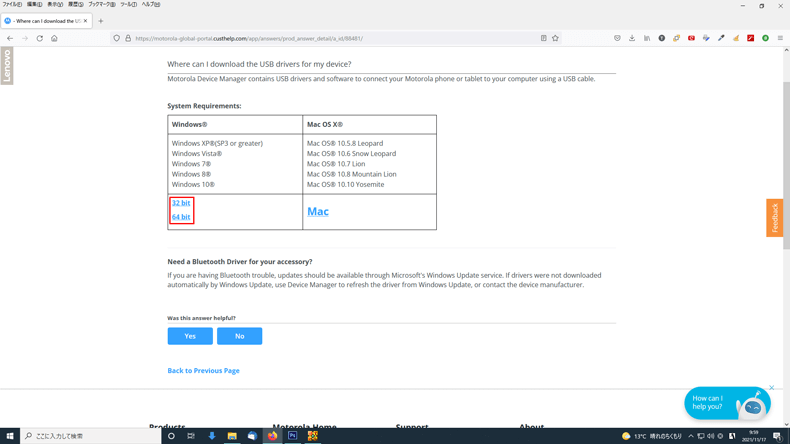Image resolution: width=790 pixels, height=444 pixels.
Task: Open the orange Feedback side tab
Action: [774, 218]
